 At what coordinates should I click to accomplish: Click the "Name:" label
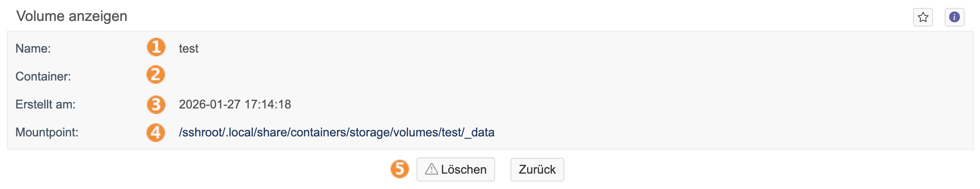33,48
